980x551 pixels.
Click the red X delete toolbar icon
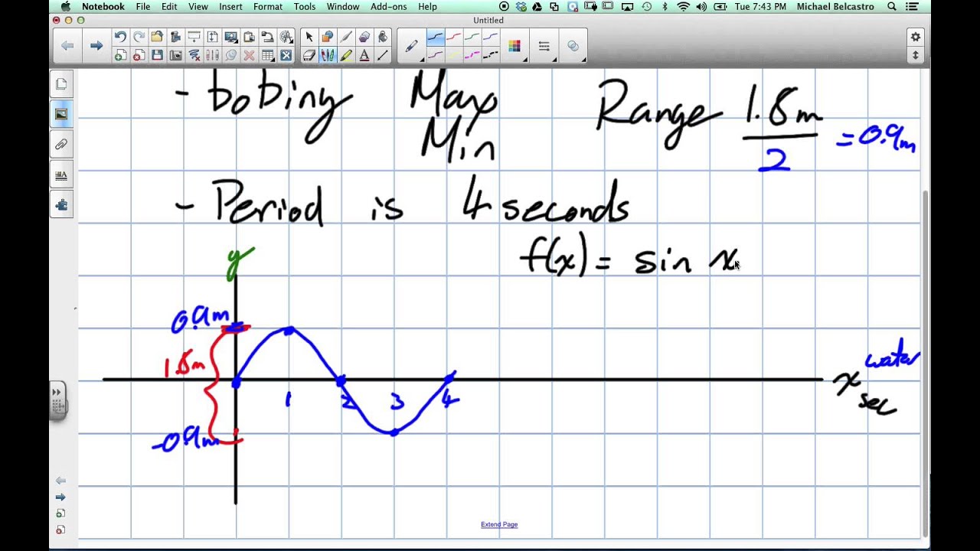249,55
